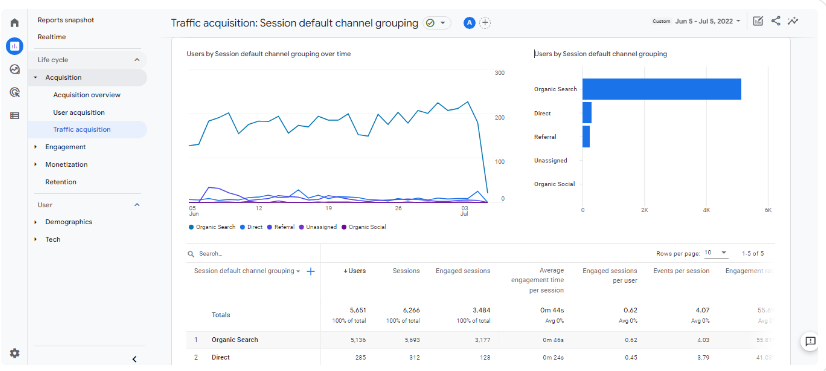
Task: Open the Advertising icon in left rail
Action: pos(15,93)
